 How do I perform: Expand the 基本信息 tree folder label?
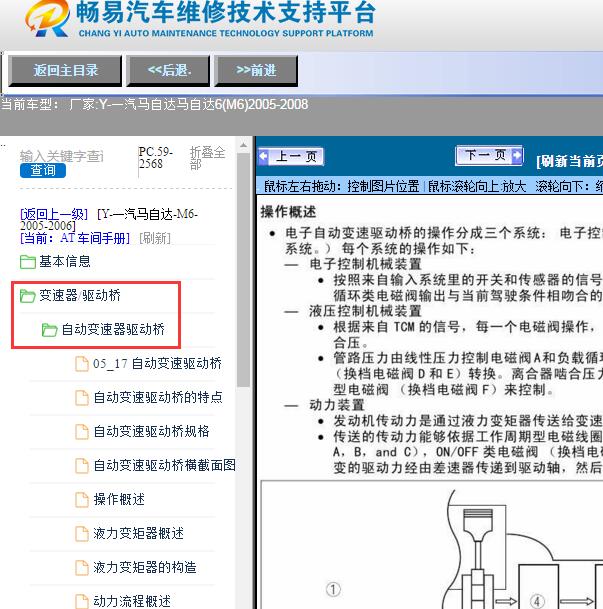[65, 261]
